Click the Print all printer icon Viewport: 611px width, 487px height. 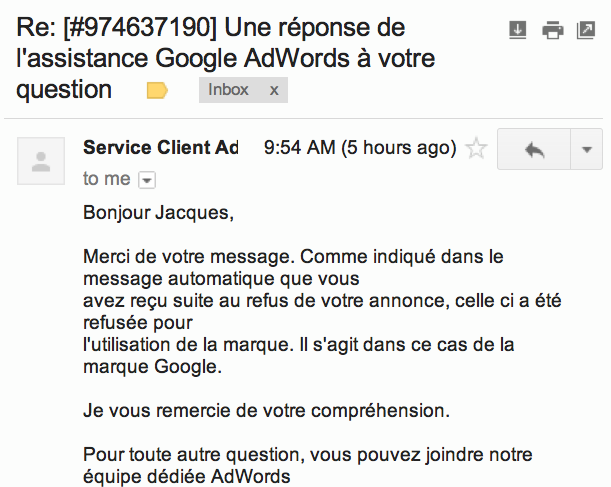(553, 30)
